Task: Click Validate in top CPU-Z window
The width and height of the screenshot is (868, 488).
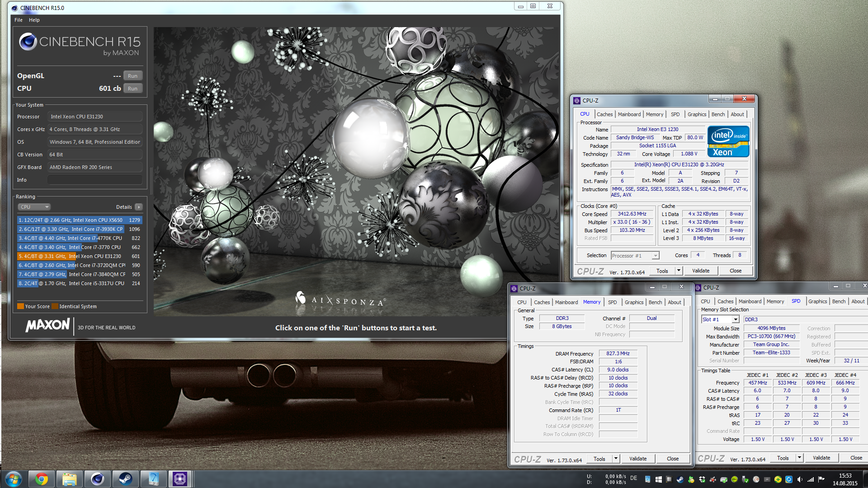Action: 701,271
